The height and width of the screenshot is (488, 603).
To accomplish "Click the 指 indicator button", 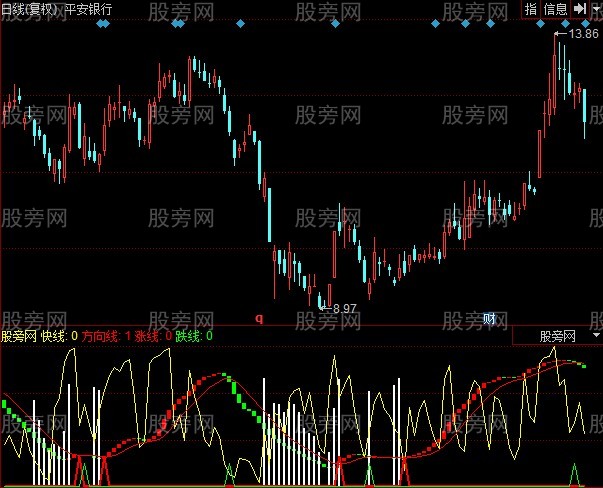I will (x=530, y=8).
